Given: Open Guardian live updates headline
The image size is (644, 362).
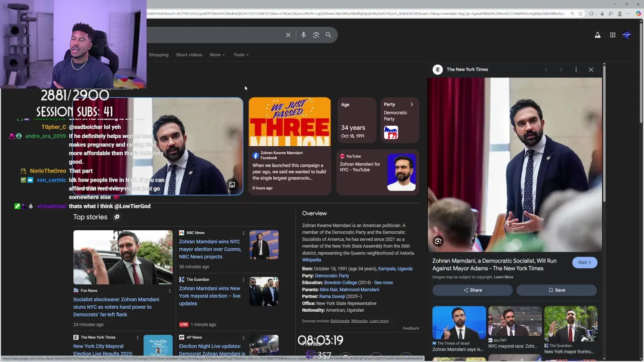Looking at the screenshot, I should [210, 296].
